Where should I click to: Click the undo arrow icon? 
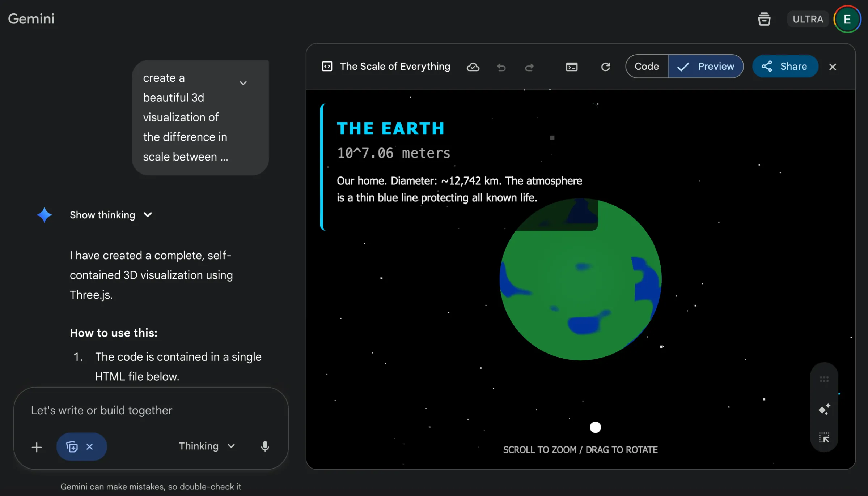(501, 67)
